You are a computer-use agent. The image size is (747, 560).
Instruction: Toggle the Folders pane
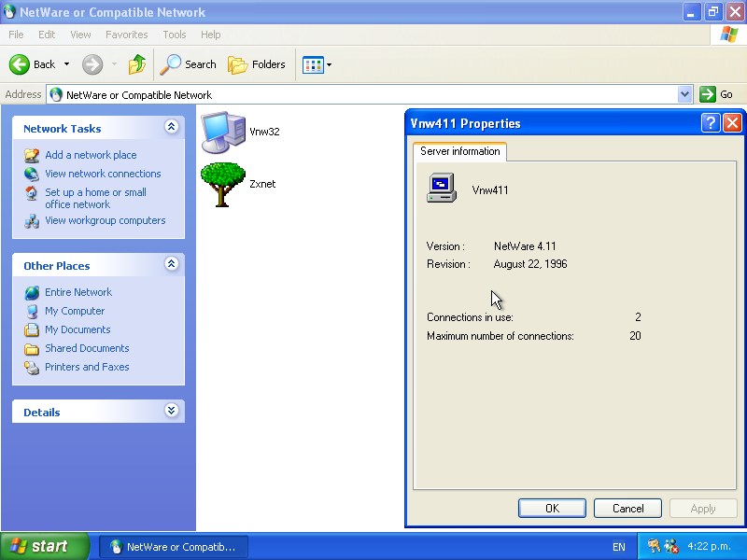click(257, 64)
